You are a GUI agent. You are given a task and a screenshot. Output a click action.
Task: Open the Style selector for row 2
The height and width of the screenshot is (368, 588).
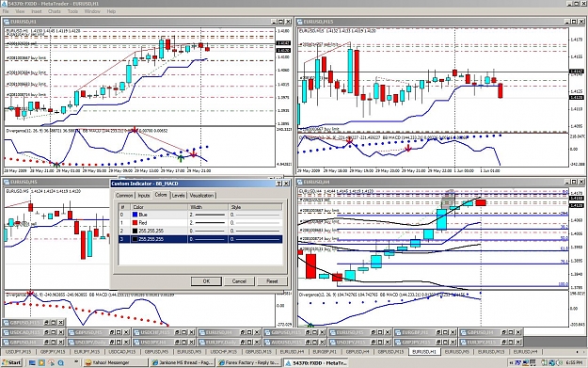click(x=255, y=232)
